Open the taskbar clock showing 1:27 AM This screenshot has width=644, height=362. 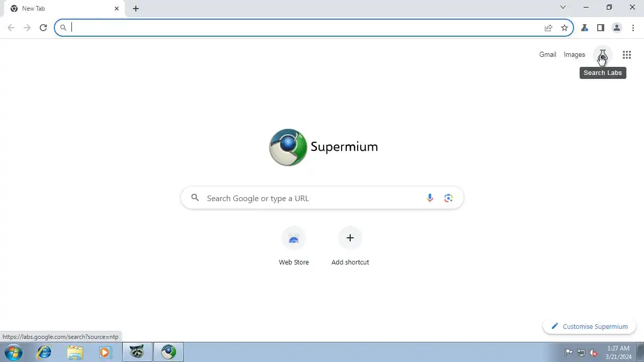(618, 352)
